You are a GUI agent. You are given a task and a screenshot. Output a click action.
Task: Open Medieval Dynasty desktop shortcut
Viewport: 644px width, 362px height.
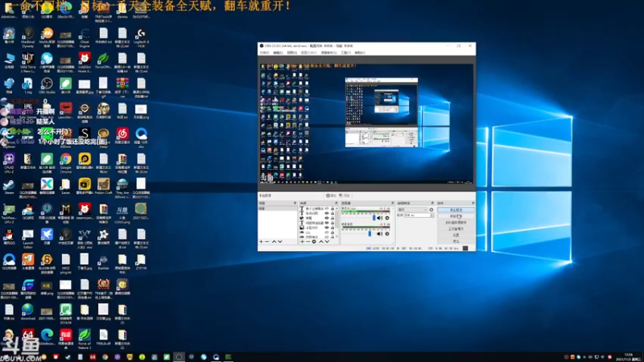27,37
